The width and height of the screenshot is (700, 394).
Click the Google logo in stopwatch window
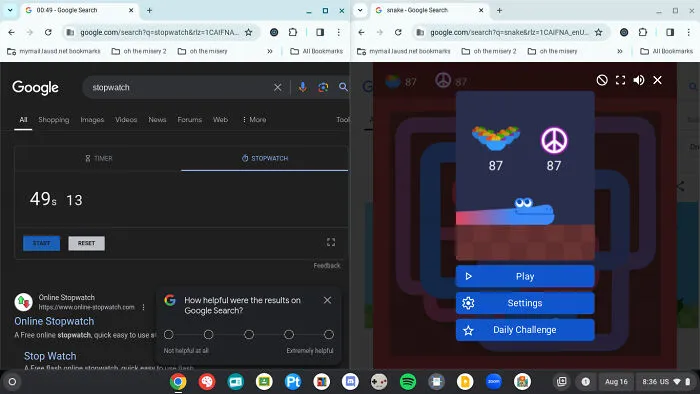coord(35,87)
